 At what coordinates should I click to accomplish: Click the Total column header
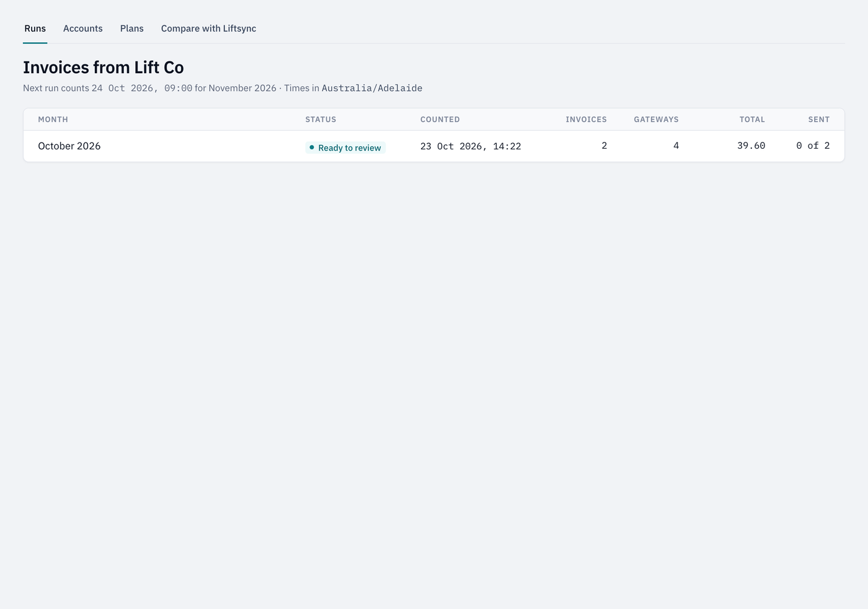click(x=752, y=120)
